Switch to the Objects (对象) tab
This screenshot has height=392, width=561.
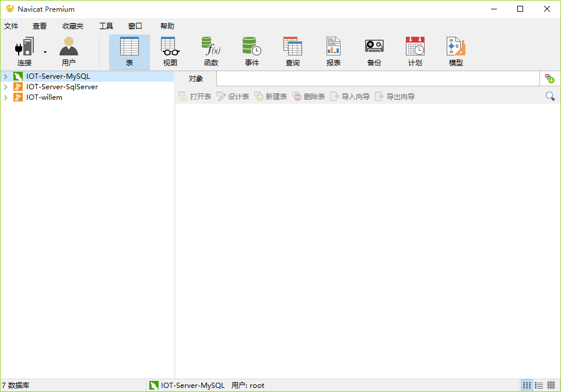point(196,79)
